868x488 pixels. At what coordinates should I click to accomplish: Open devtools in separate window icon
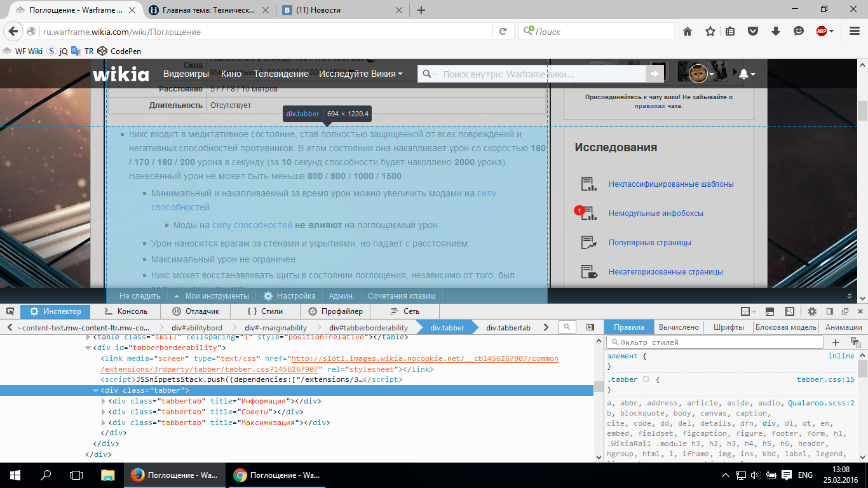[845, 311]
